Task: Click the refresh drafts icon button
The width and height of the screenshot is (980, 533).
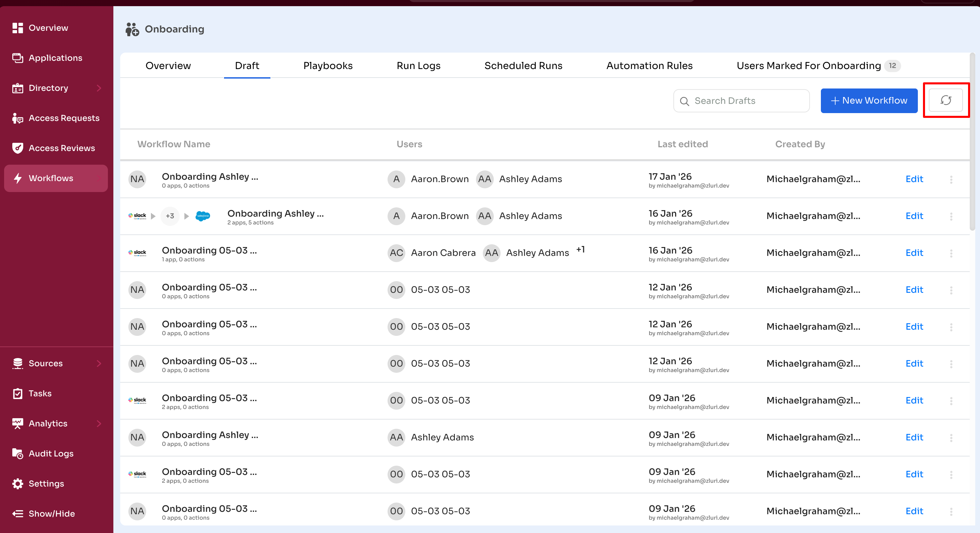Action: click(946, 100)
